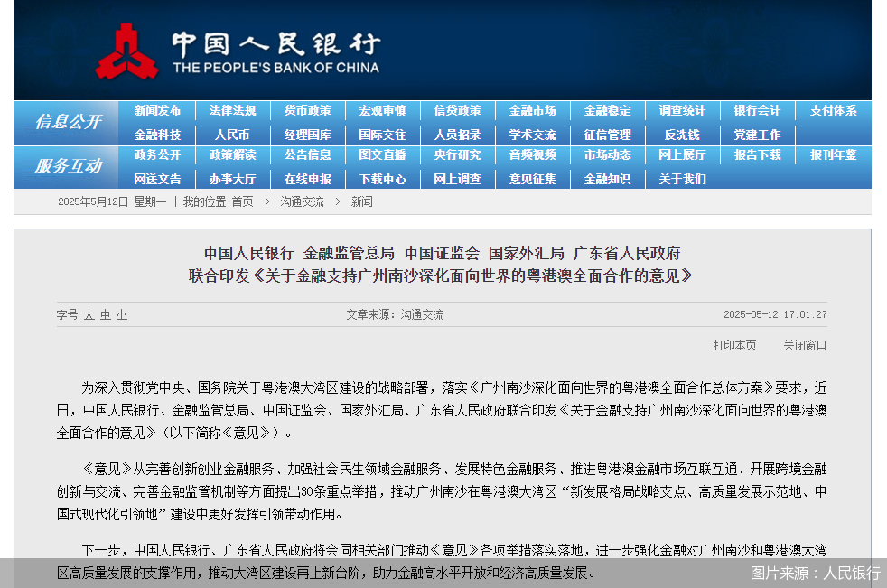Open the 人民币 navigation link
The image size is (887, 588).
click(x=232, y=134)
